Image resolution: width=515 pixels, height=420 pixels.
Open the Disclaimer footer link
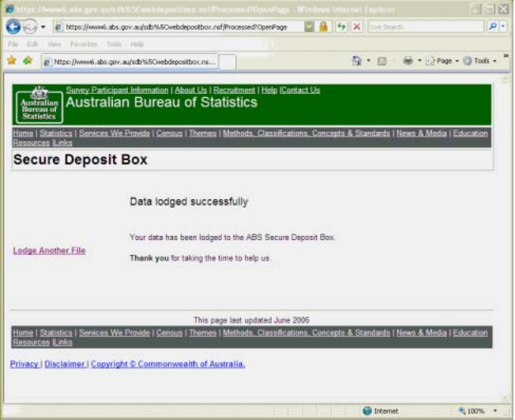tap(65, 364)
